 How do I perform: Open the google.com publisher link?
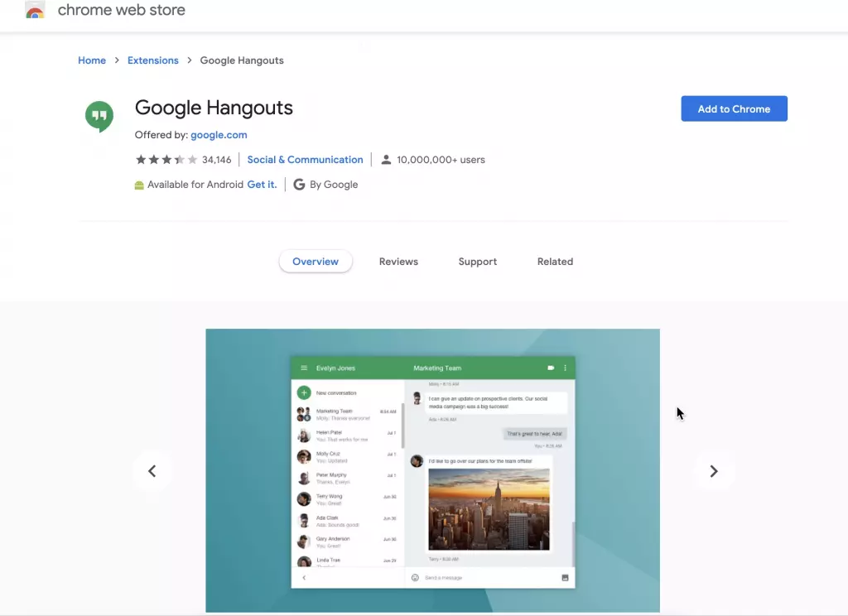point(219,135)
